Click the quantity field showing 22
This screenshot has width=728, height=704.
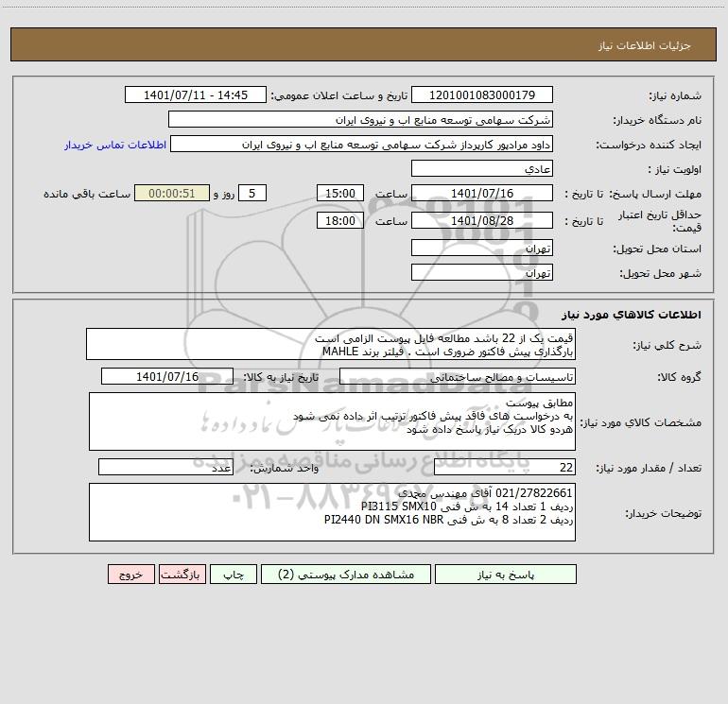(505, 467)
